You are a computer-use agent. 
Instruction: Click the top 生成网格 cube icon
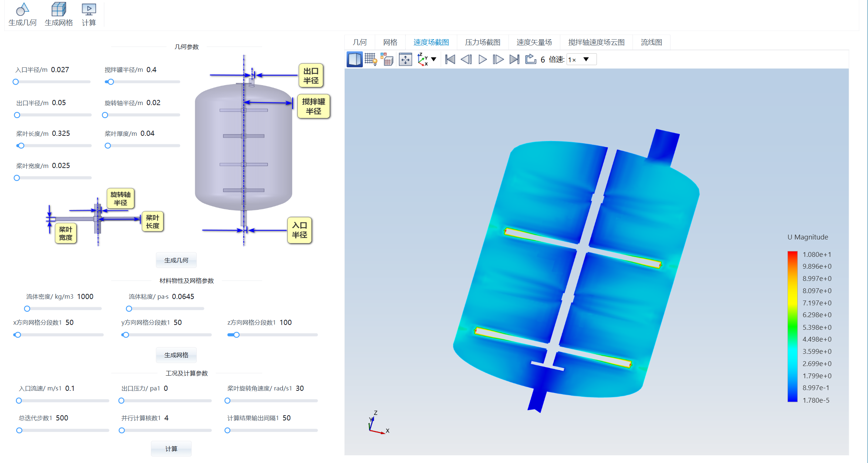pyautogui.click(x=58, y=9)
